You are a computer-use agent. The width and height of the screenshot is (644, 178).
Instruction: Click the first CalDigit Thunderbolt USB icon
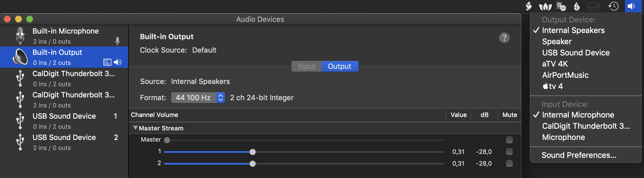[x=20, y=78]
